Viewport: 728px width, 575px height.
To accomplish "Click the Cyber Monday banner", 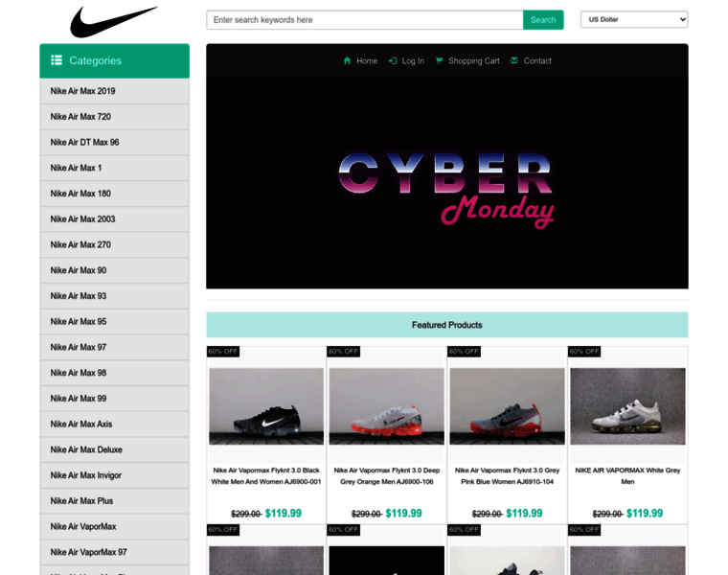I will tap(447, 183).
